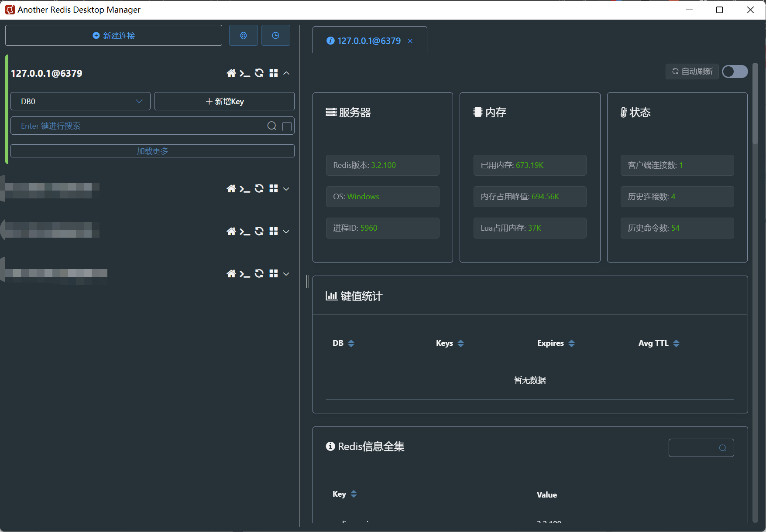Expand the second connection
The width and height of the screenshot is (766, 532).
(286, 189)
